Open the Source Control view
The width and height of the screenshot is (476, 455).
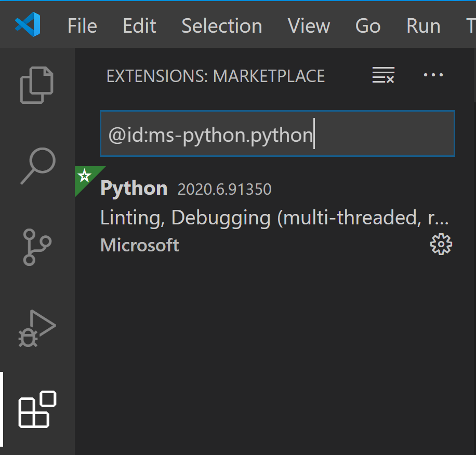click(x=37, y=247)
